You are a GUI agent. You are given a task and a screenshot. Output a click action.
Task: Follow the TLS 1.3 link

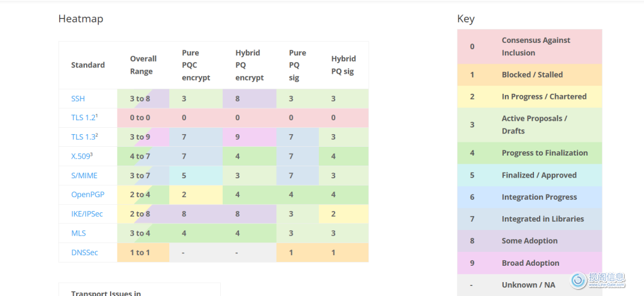[84, 137]
